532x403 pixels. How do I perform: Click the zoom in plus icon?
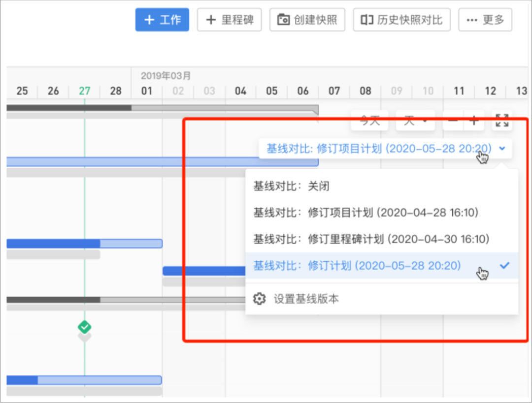pyautogui.click(x=474, y=121)
